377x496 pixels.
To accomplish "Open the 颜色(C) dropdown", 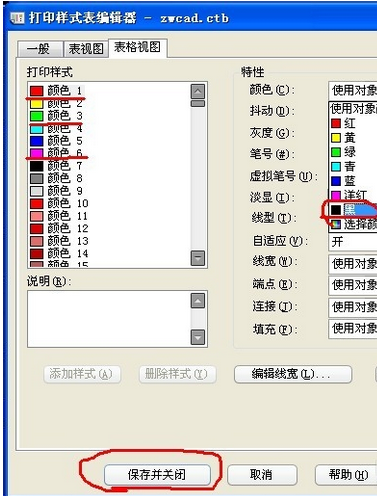I will coord(353,90).
